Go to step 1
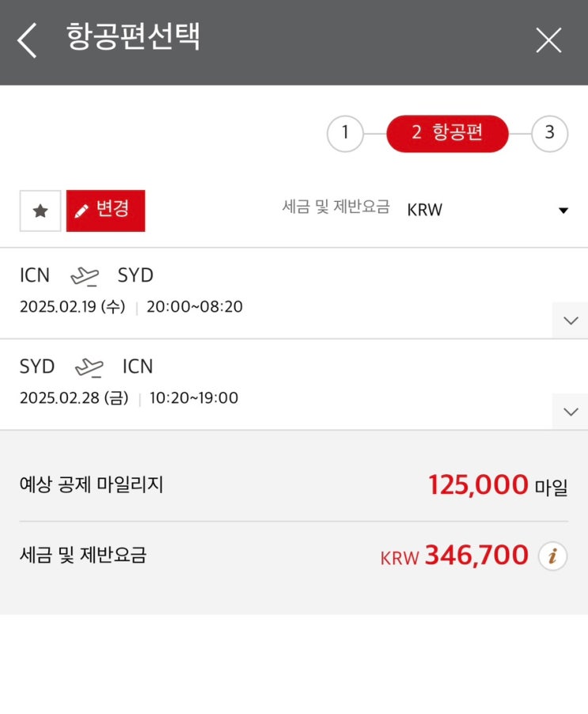The height and width of the screenshot is (714, 588). point(345,133)
